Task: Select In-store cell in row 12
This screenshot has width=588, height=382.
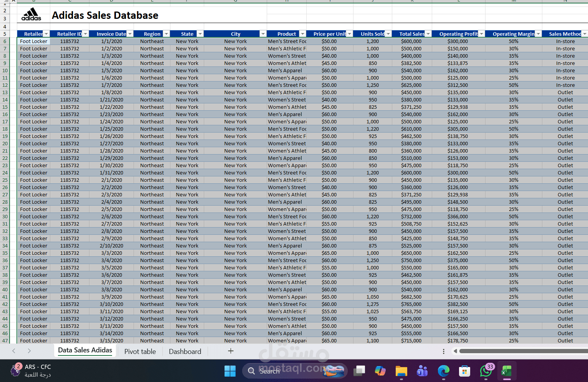Action: pos(565,85)
